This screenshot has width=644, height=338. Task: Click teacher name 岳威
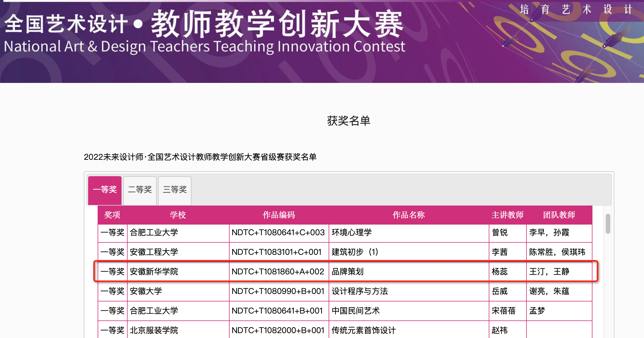(x=500, y=291)
